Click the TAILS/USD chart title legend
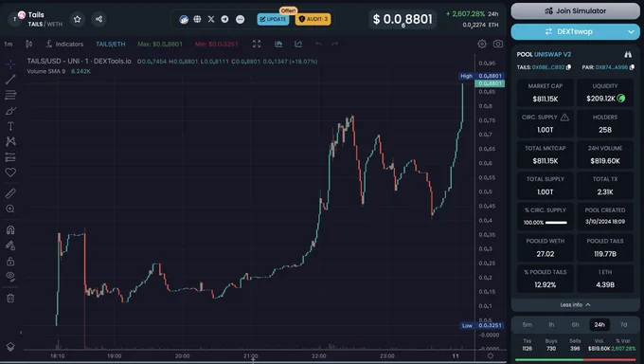 click(x=79, y=61)
